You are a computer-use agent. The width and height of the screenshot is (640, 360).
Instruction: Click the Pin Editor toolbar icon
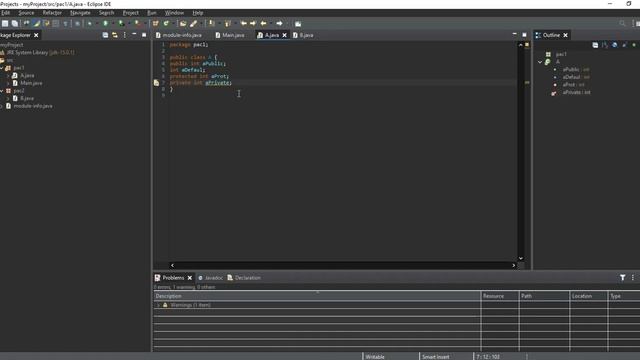tap(298, 24)
